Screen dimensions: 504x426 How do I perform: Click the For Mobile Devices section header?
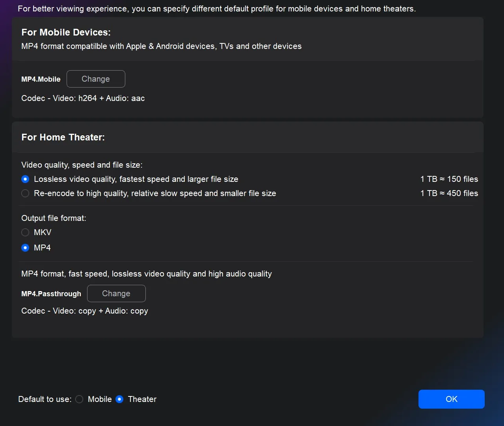click(66, 32)
